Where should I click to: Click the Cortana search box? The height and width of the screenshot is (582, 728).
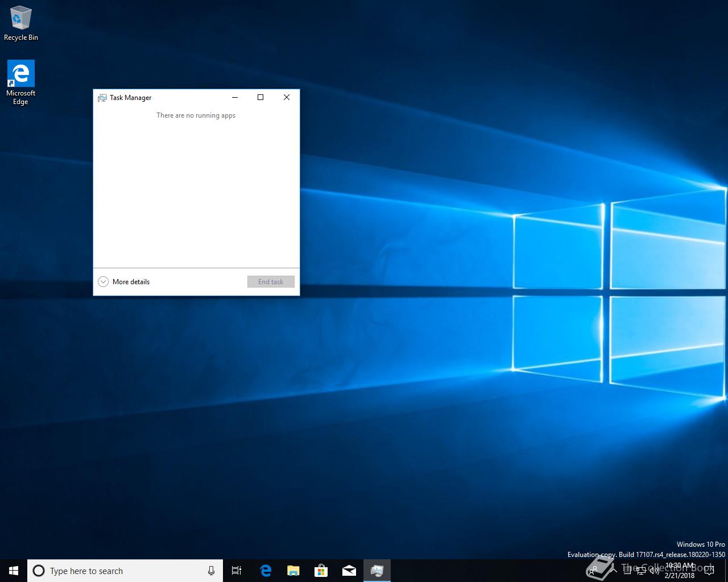(x=119, y=571)
